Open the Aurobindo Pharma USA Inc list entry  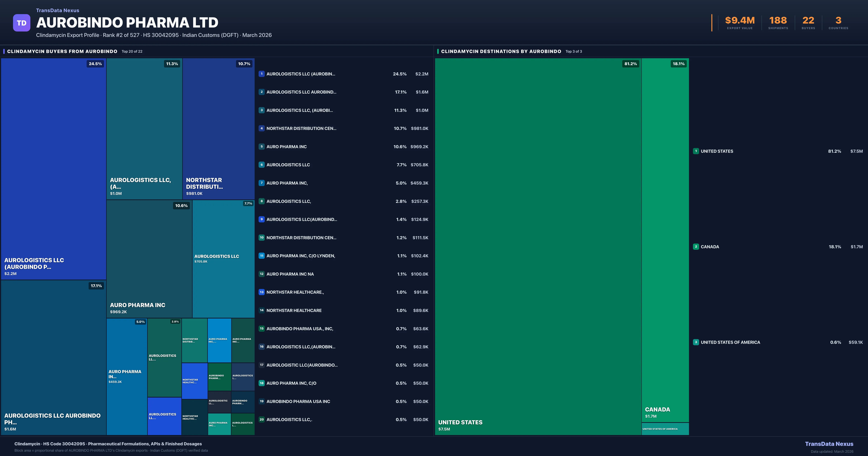298,401
